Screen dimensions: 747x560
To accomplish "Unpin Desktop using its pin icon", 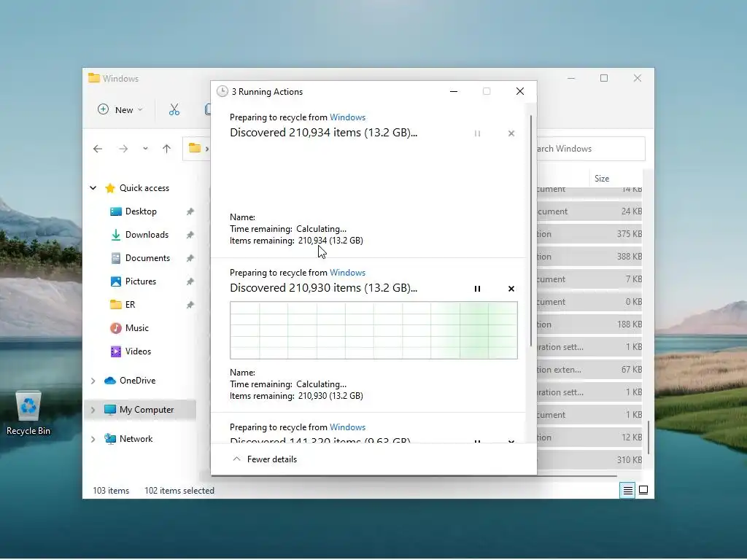I will (190, 211).
